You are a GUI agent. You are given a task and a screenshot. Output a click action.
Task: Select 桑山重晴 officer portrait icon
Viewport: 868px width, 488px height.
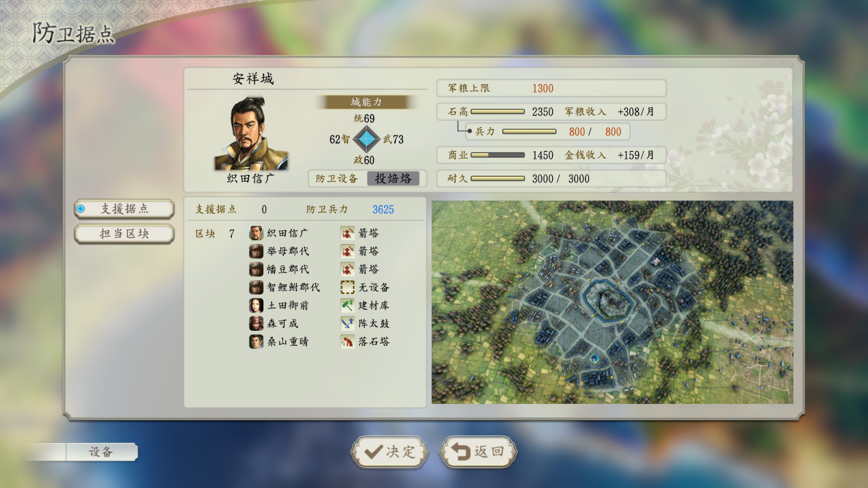coord(256,341)
